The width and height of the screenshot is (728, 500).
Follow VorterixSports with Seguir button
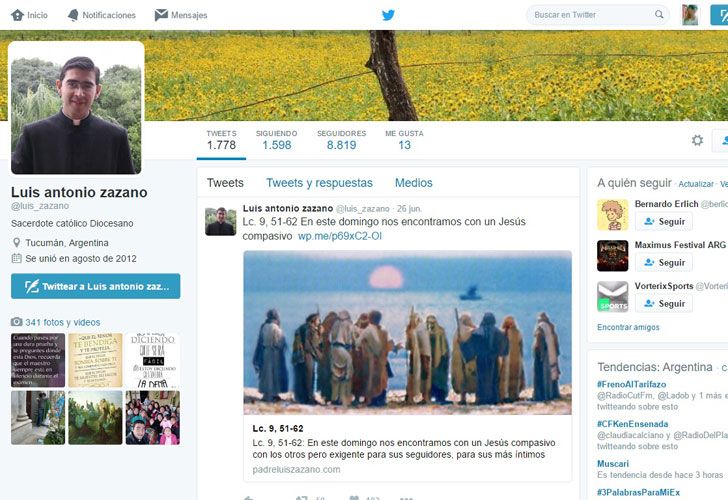(x=663, y=303)
